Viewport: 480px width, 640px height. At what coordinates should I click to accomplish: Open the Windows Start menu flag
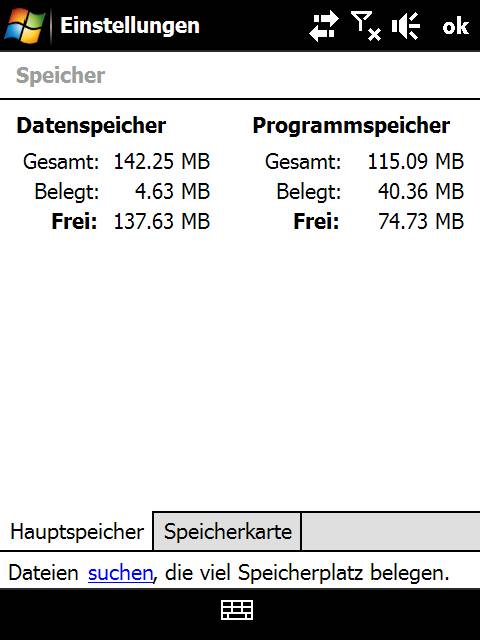(x=24, y=26)
